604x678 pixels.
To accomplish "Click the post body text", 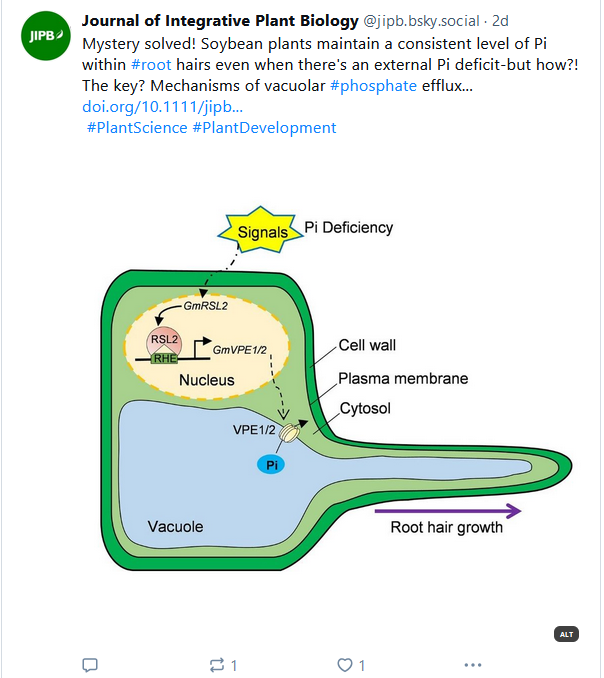I will tap(330, 64).
